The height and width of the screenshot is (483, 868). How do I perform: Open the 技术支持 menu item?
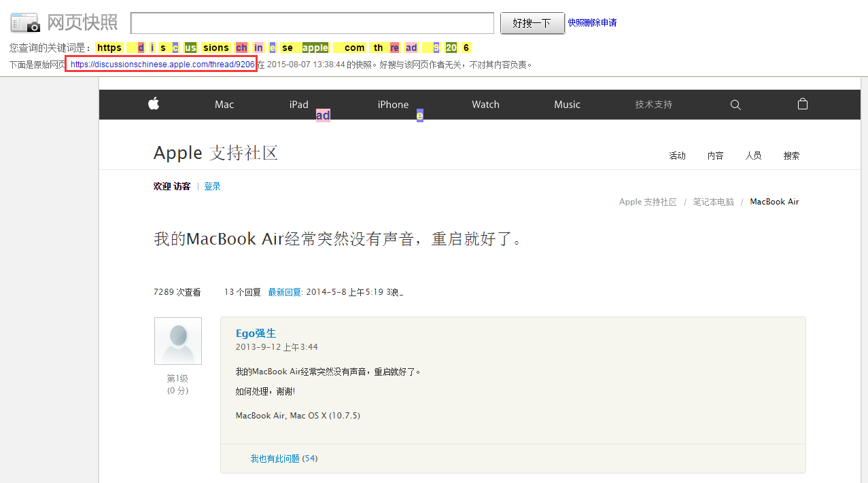(x=654, y=105)
